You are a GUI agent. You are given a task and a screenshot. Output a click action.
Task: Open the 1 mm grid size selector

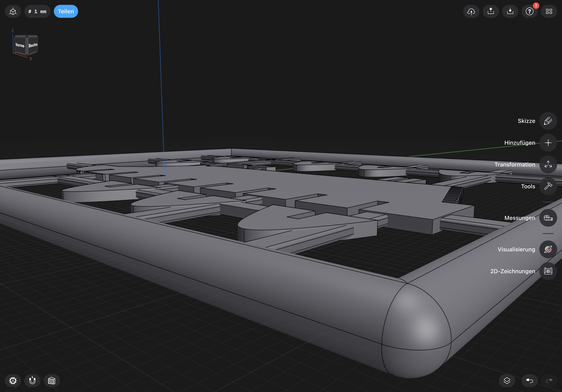click(37, 11)
